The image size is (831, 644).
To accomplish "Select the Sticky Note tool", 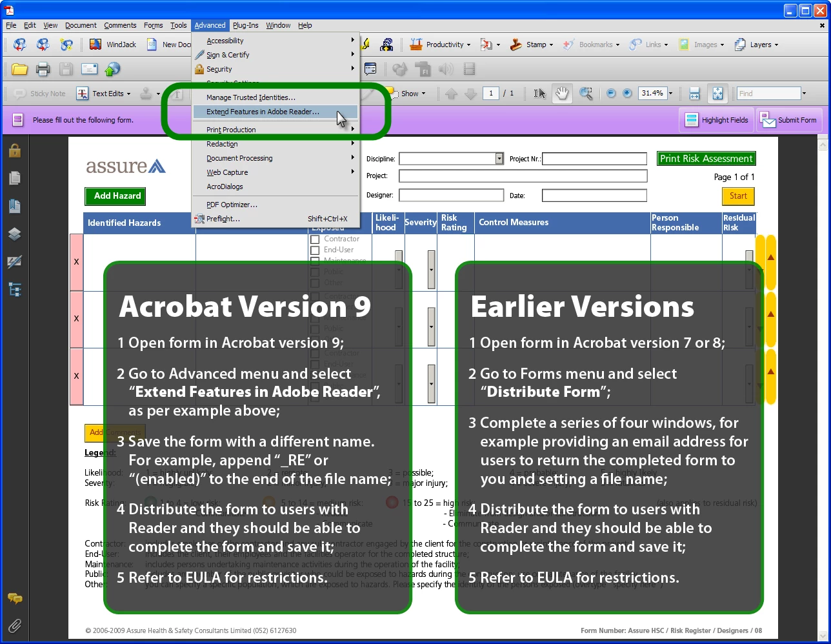I will click(x=40, y=94).
